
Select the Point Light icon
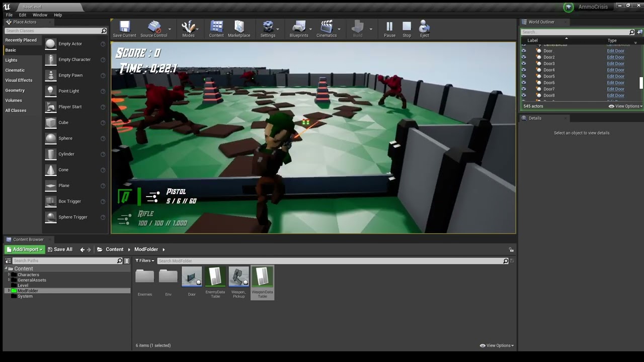pos(50,91)
